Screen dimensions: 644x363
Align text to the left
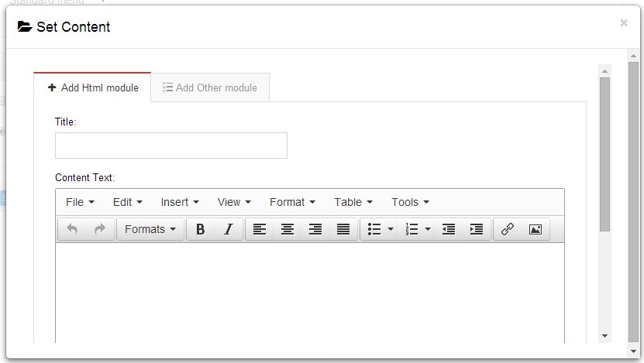[260, 229]
